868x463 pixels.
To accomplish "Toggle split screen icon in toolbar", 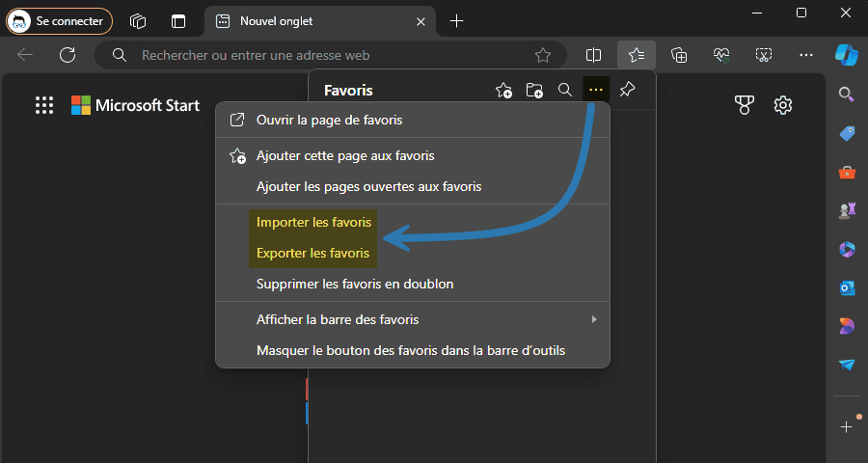I will 593,55.
